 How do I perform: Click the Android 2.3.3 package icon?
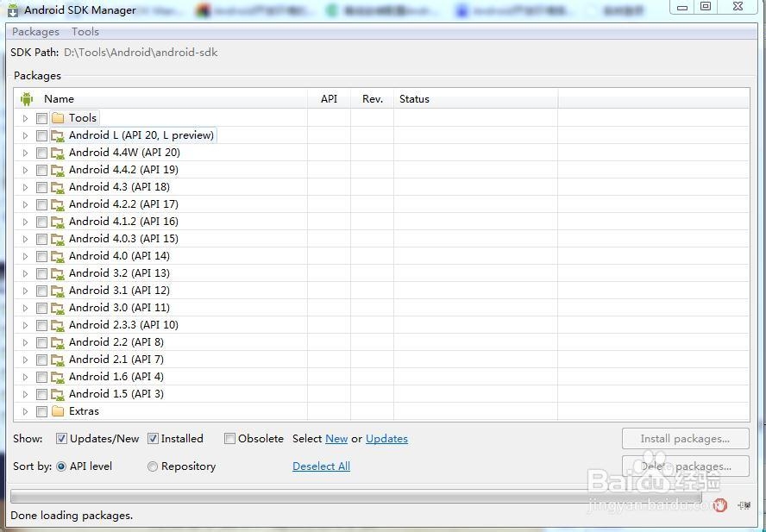click(x=58, y=325)
